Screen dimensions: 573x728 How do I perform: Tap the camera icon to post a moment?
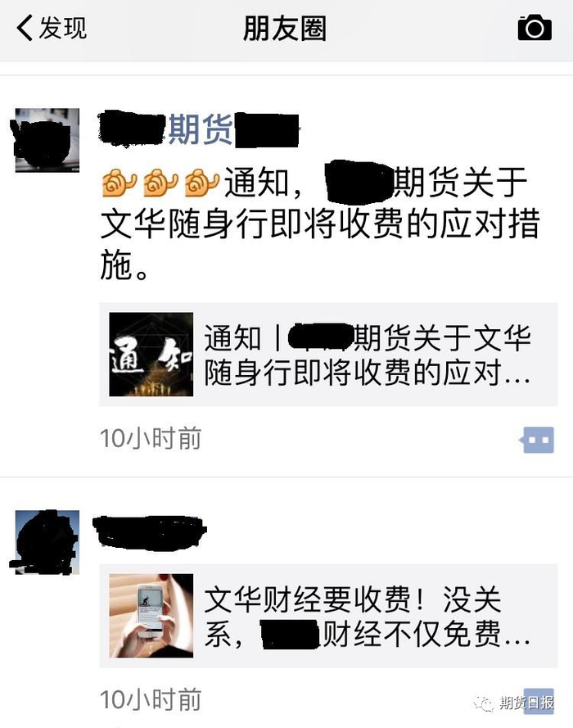[535, 28]
